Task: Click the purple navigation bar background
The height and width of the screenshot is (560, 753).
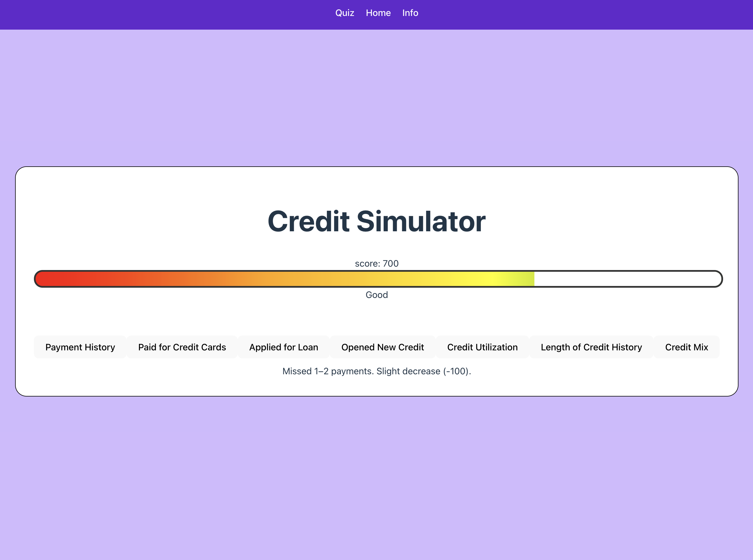Action: (x=136, y=14)
